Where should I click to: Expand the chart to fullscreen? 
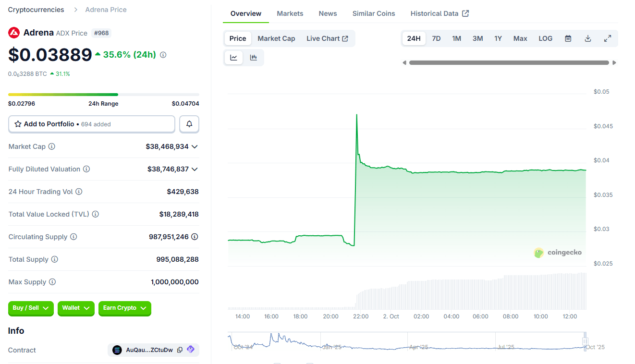[608, 38]
